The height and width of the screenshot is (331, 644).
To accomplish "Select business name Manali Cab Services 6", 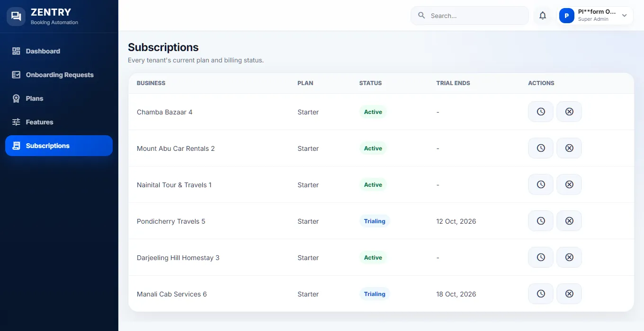I will point(172,294).
